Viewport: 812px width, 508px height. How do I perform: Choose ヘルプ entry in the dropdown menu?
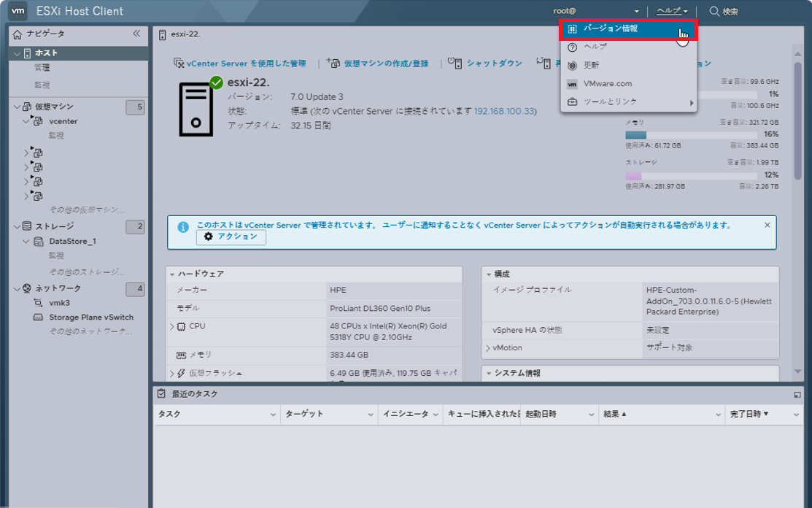pos(629,47)
